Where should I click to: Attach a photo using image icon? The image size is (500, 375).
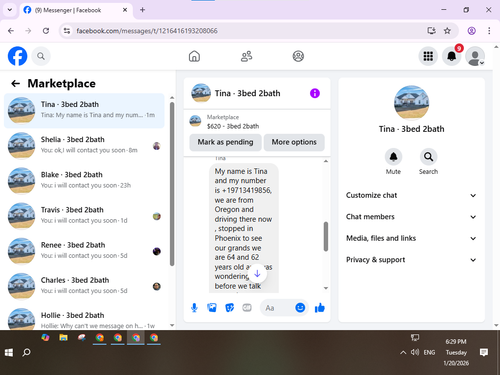pyautogui.click(x=212, y=308)
